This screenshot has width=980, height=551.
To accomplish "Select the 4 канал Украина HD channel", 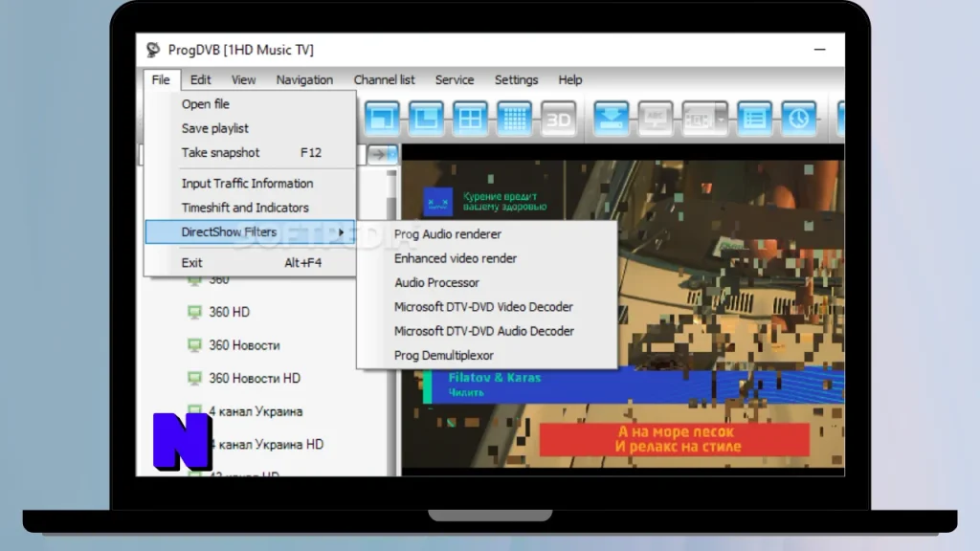I will pyautogui.click(x=267, y=444).
